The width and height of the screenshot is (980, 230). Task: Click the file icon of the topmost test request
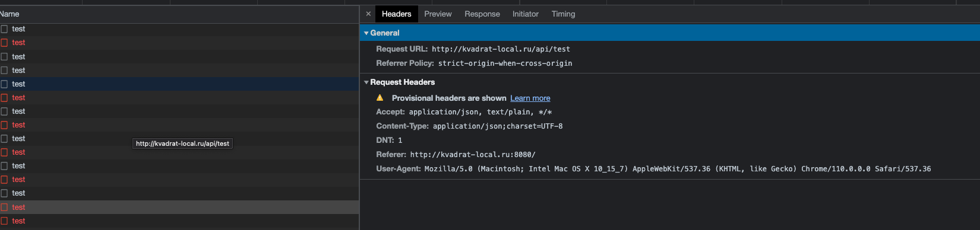[4, 28]
